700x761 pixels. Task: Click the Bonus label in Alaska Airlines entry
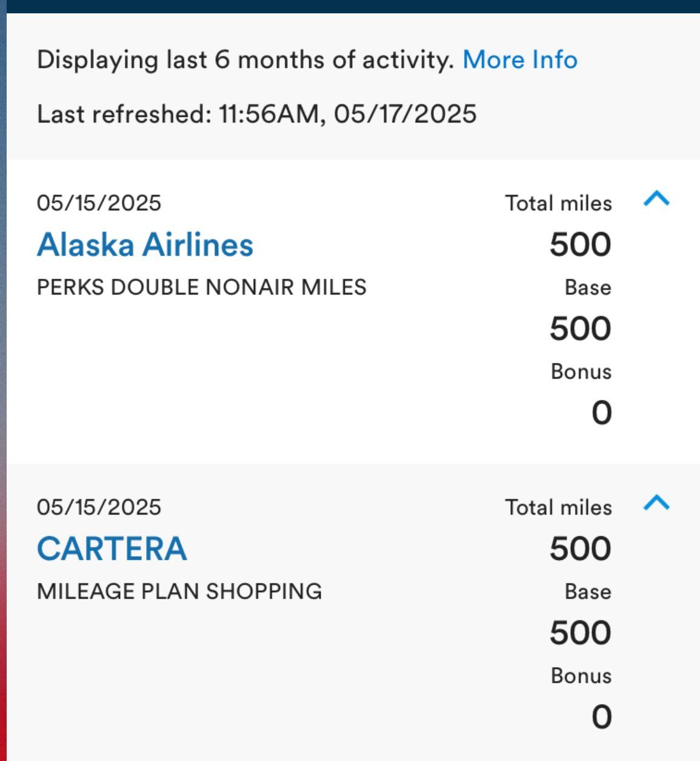(x=581, y=371)
